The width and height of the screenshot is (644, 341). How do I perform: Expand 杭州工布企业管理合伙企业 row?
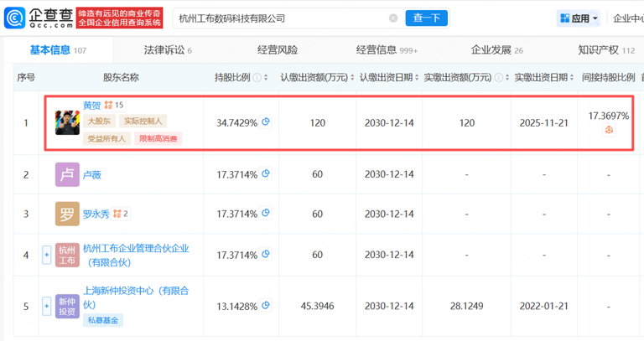[x=47, y=255]
